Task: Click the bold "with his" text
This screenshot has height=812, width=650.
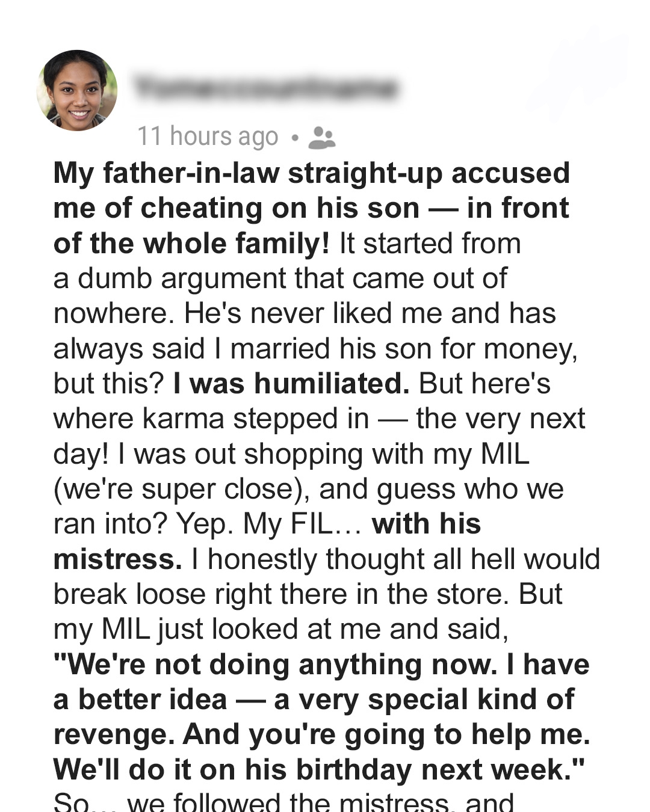Action: click(x=426, y=523)
